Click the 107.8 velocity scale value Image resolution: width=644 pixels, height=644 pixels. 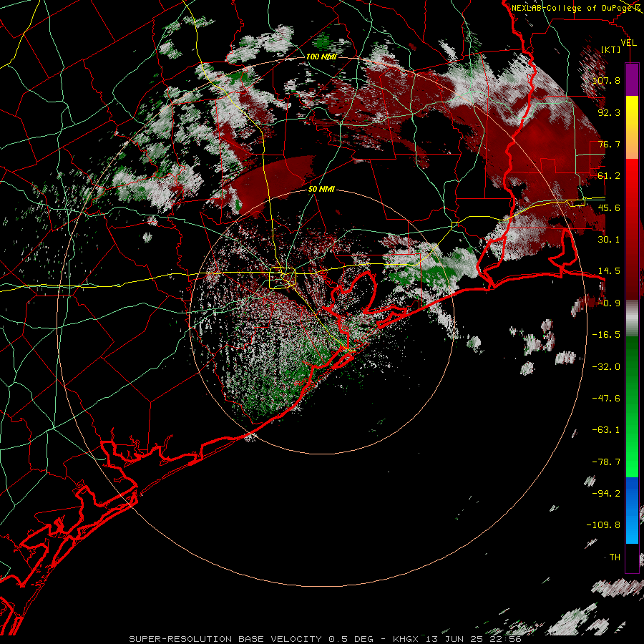606,80
